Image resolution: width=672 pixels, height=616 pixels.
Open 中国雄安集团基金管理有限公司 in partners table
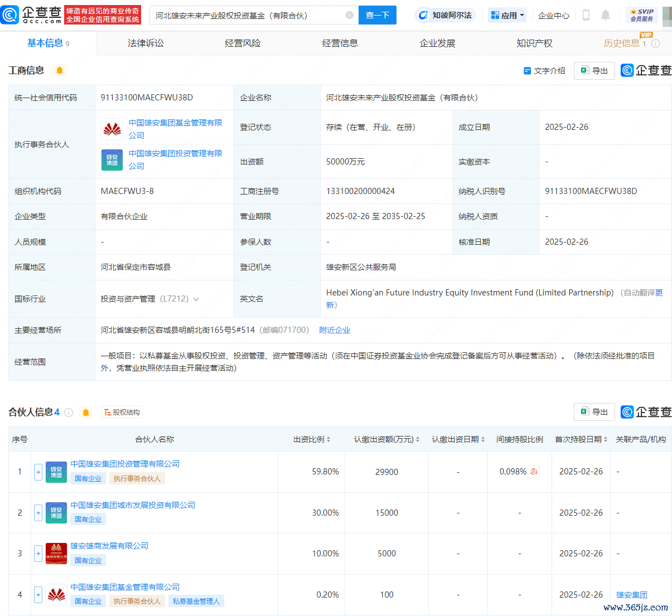125,587
